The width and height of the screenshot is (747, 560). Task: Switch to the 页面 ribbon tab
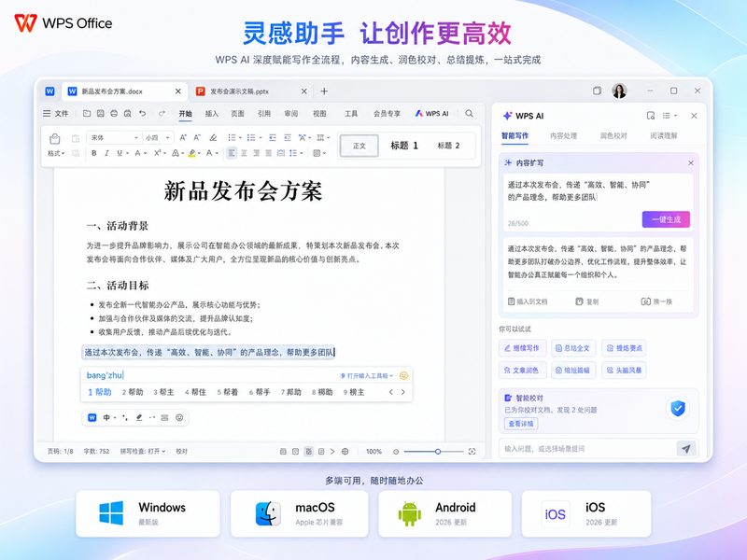238,113
